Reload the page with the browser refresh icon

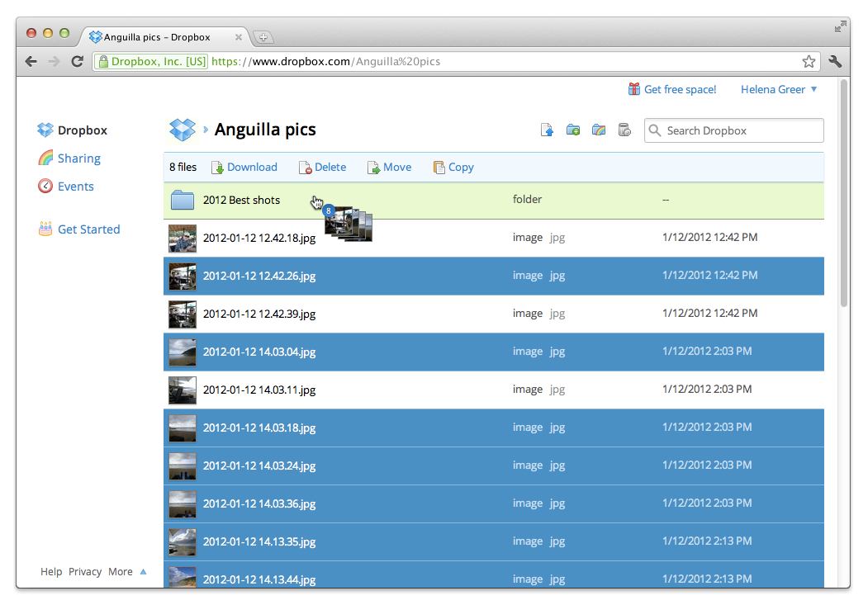[77, 61]
